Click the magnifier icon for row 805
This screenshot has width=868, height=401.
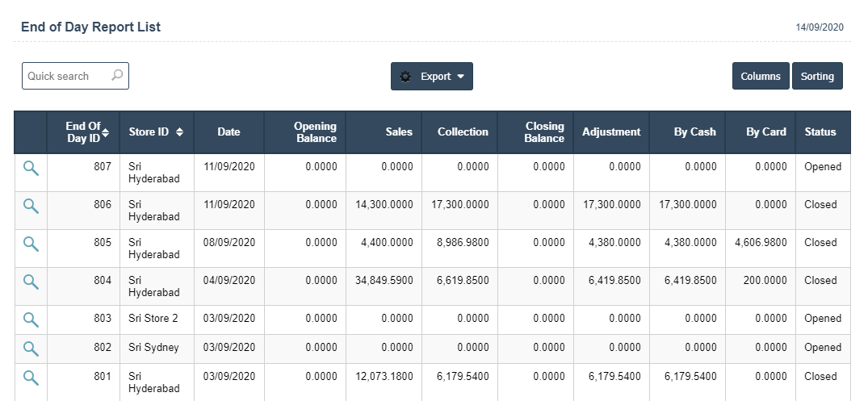pyautogui.click(x=31, y=243)
